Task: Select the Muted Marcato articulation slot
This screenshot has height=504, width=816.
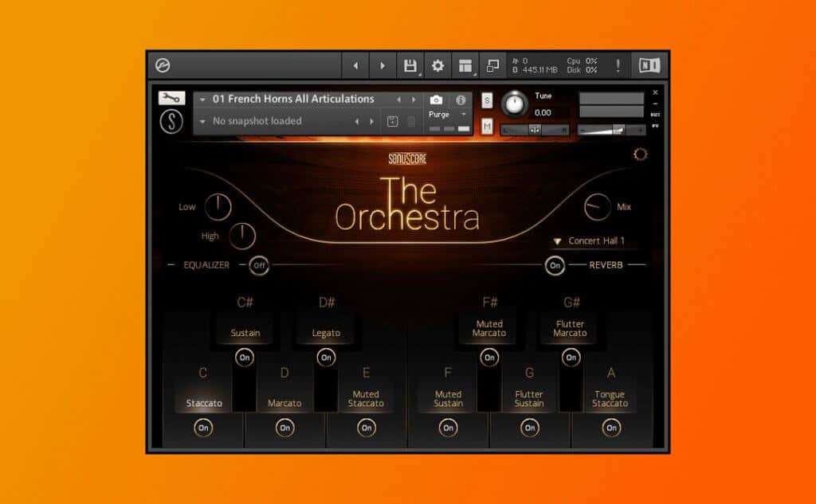Action: coord(489,328)
